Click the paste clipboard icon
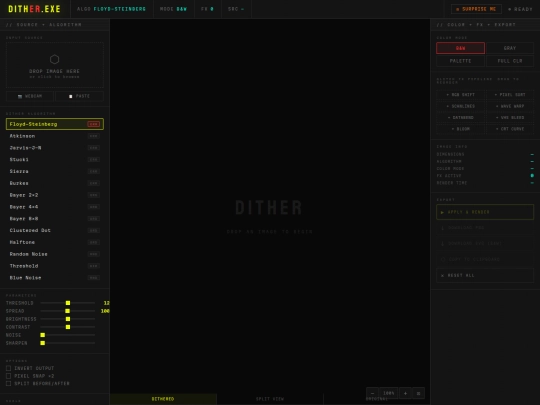The image size is (540, 405). [71, 96]
